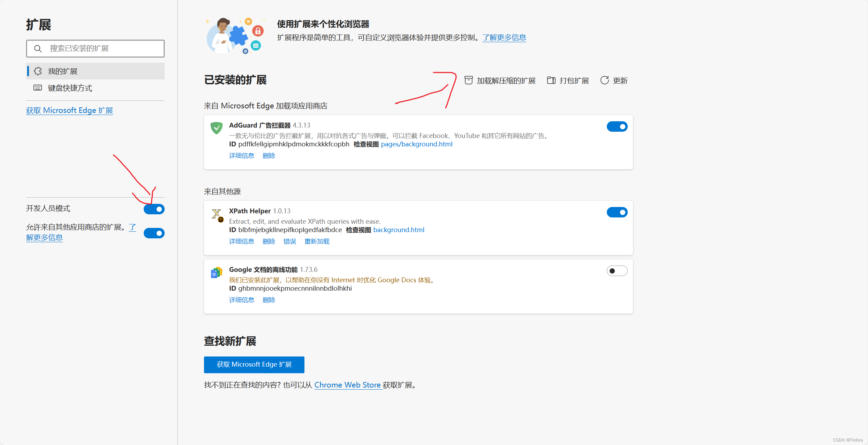Click the Google Docs offline extension icon
The height and width of the screenshot is (445, 868).
click(x=217, y=273)
